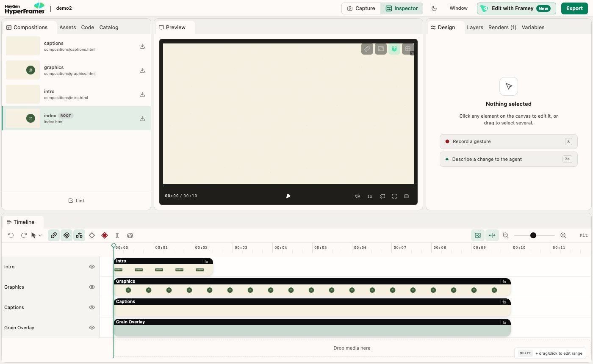Open the playback speed 1x menu

pyautogui.click(x=370, y=196)
